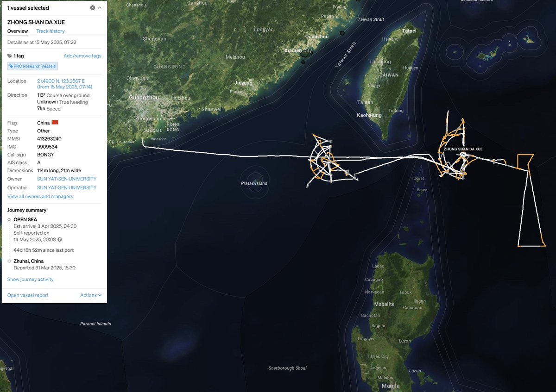Open Add/remove tags link
This screenshot has width=556, height=392.
[x=82, y=56]
